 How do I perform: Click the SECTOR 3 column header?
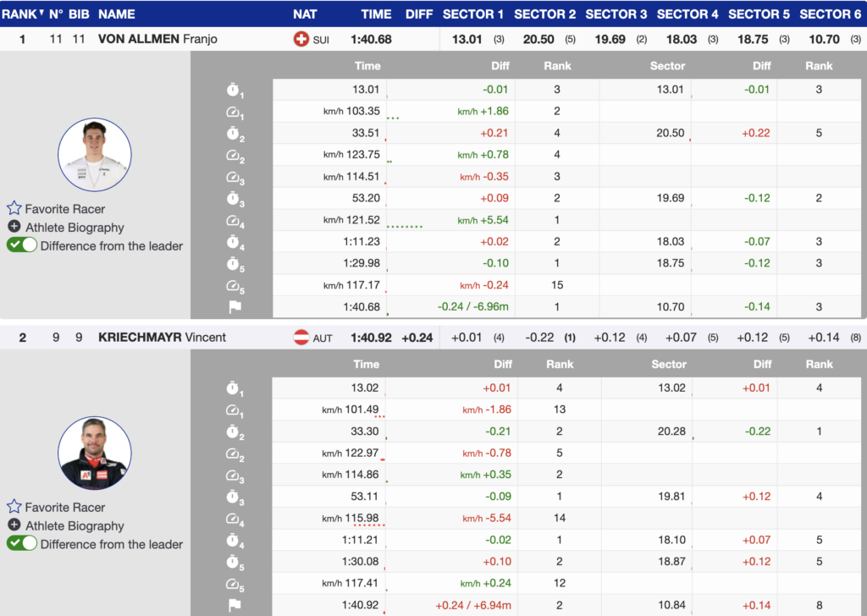(x=616, y=14)
